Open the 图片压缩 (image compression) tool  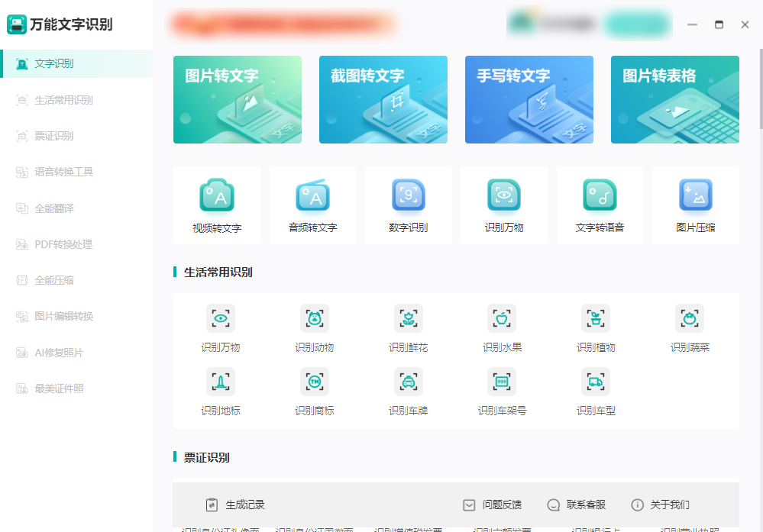(695, 205)
